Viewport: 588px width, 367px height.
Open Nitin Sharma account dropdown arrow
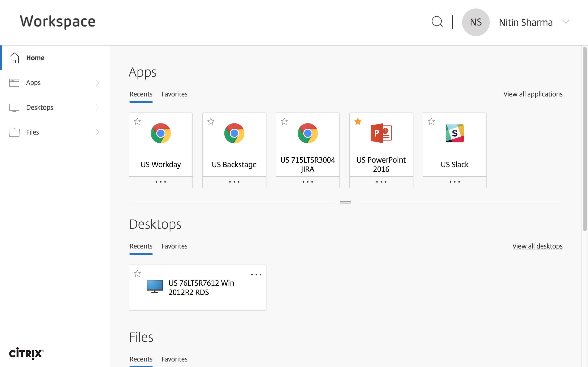pyautogui.click(x=566, y=22)
